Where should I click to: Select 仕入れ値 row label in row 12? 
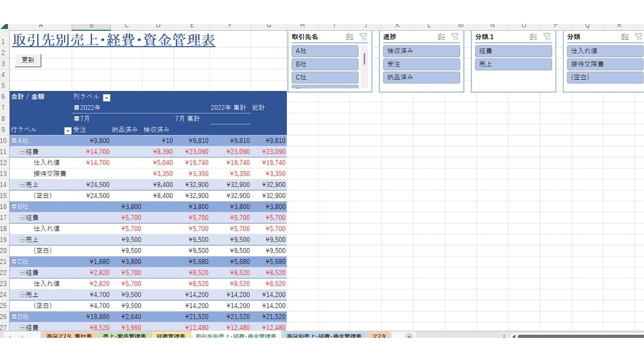tap(47, 163)
